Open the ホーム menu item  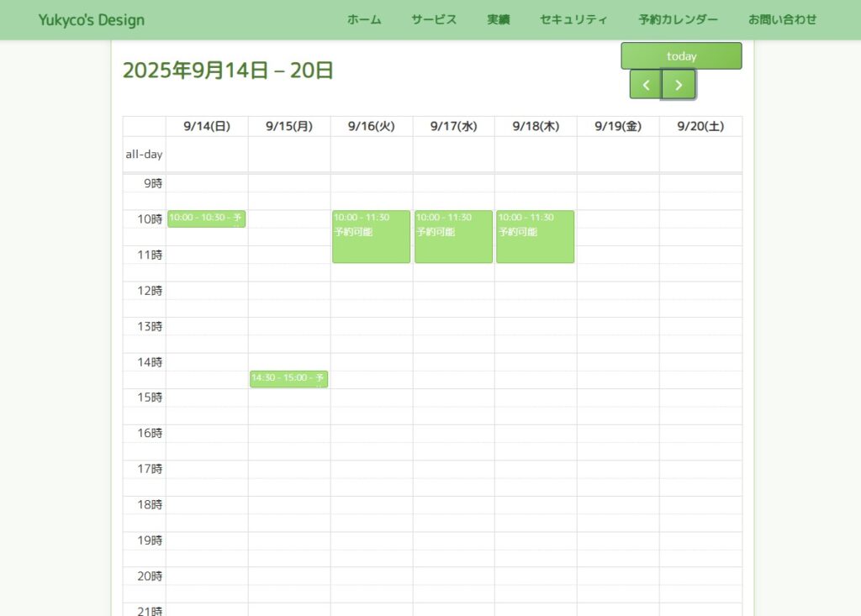tap(364, 19)
